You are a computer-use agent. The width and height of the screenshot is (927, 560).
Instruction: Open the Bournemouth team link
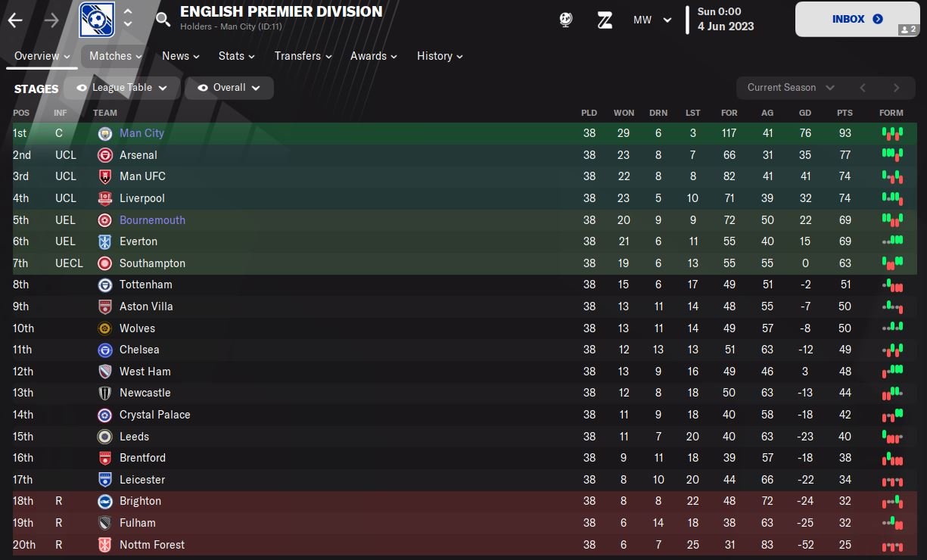click(152, 220)
